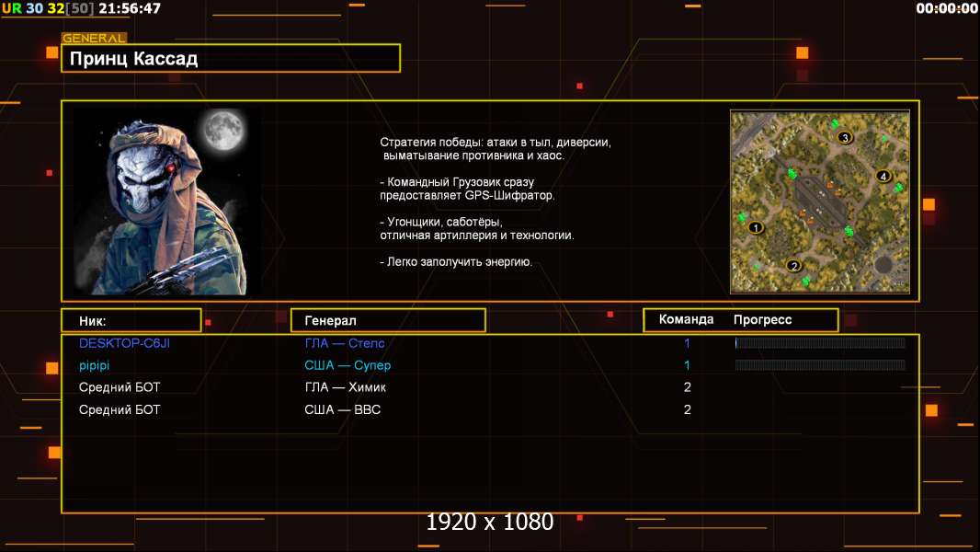This screenshot has height=552, width=980.
Task: Click team number for the США — ВВС bot
Action: (x=688, y=409)
